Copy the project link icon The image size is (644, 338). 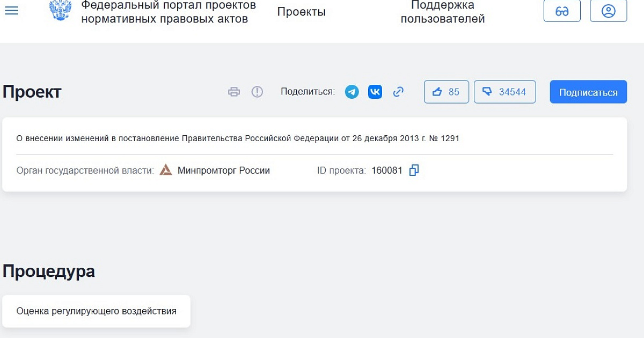pos(398,92)
